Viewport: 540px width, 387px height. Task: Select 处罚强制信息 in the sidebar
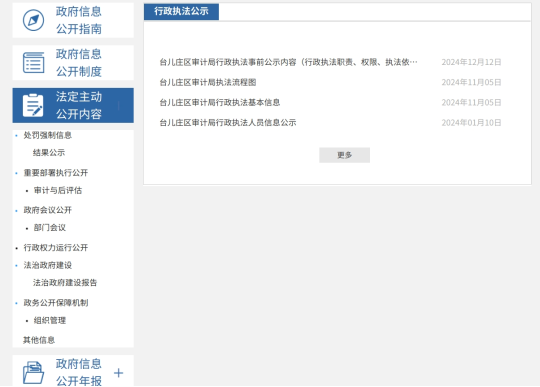[48, 135]
